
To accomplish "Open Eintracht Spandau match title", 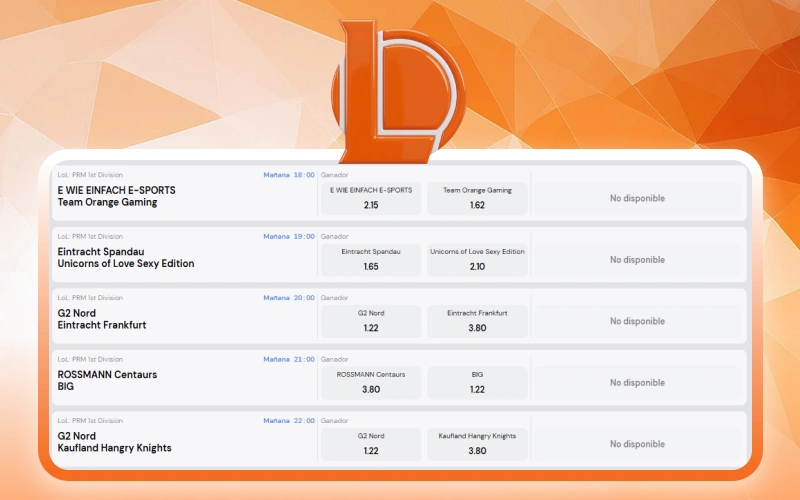I will (x=101, y=252).
